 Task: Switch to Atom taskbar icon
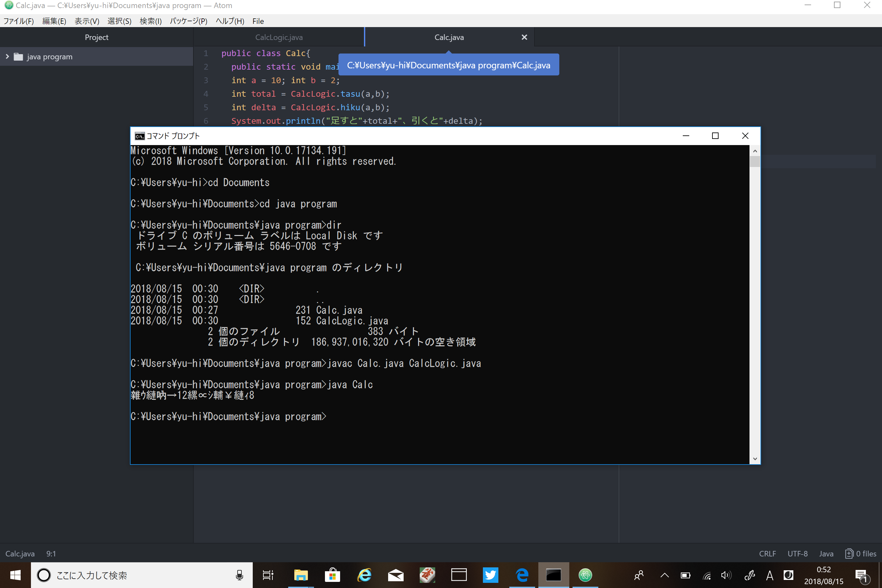[585, 575]
